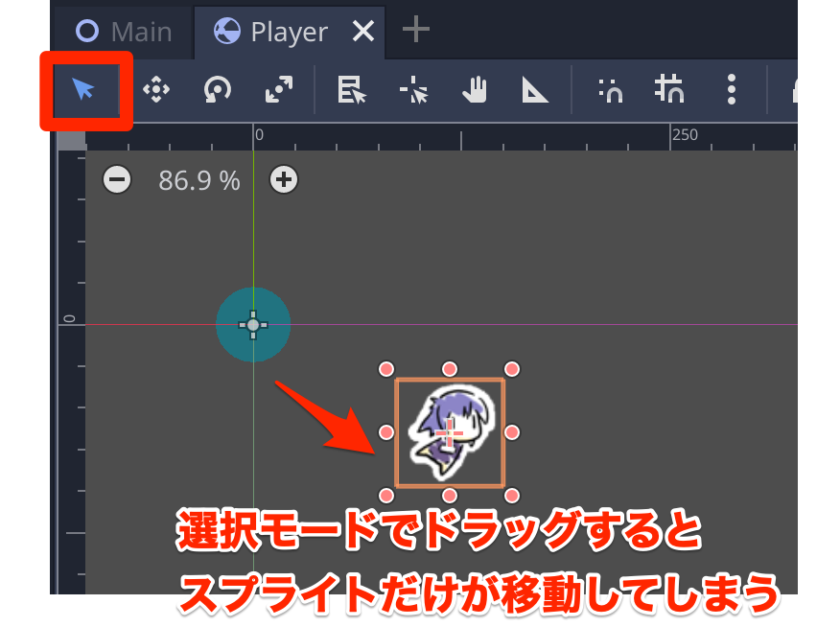Image resolution: width=840 pixels, height=627 pixels.
Task: Activate the Scale Mode tool
Action: click(x=279, y=89)
